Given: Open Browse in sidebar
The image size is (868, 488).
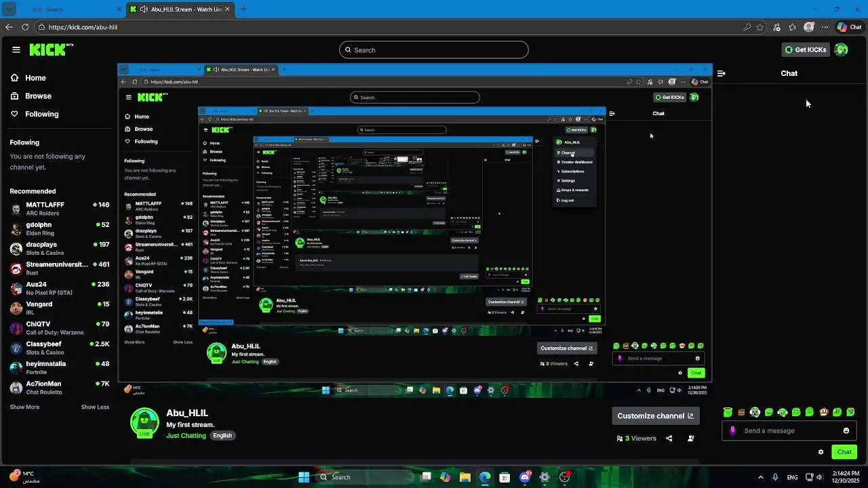Looking at the screenshot, I should point(31,96).
